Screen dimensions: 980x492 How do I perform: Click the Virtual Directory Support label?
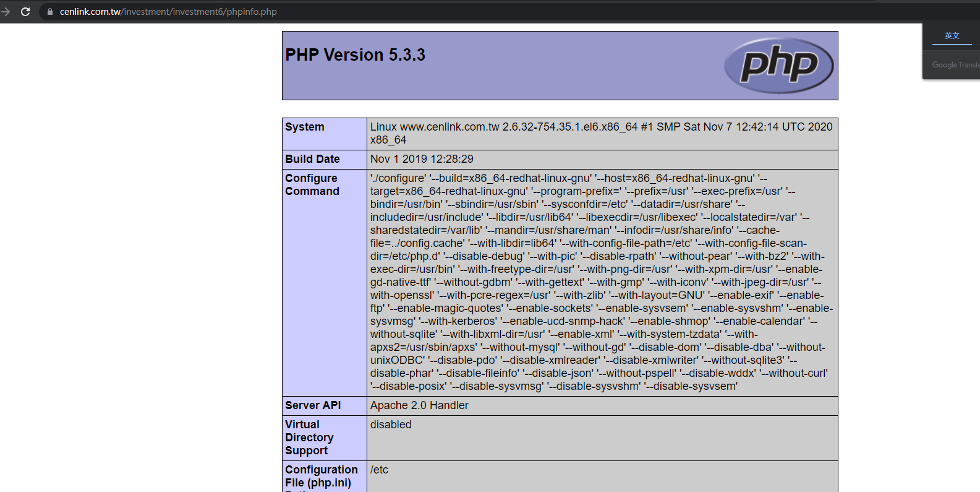pyautogui.click(x=309, y=438)
